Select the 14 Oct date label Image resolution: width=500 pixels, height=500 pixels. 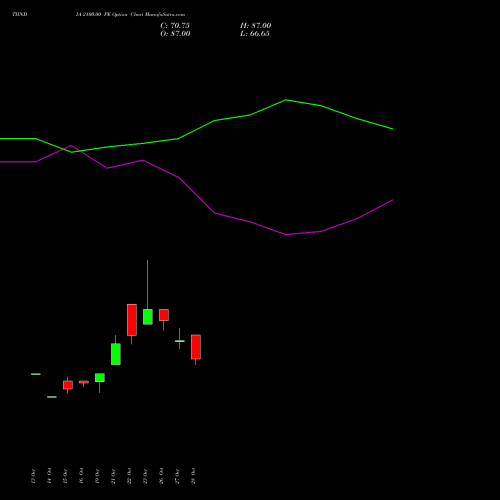point(49,476)
